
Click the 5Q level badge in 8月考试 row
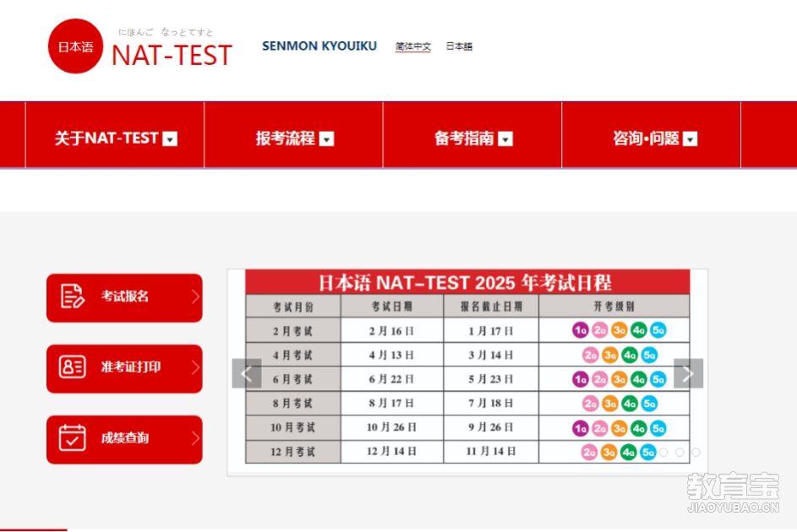[x=650, y=404]
